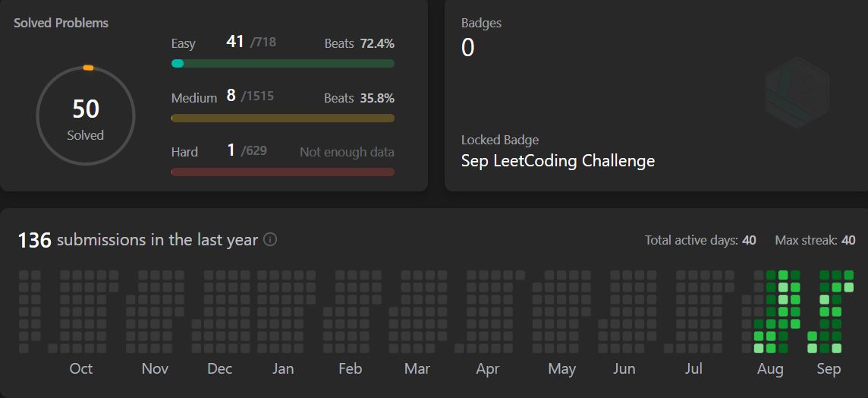Click the Total active days stat
868x398 pixels.
coord(700,240)
